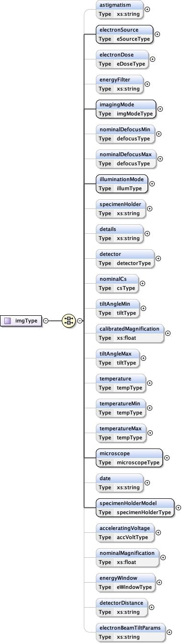Expand the nominalDefocusMax element
This screenshot has height=644, width=182.
[x=160, y=159]
